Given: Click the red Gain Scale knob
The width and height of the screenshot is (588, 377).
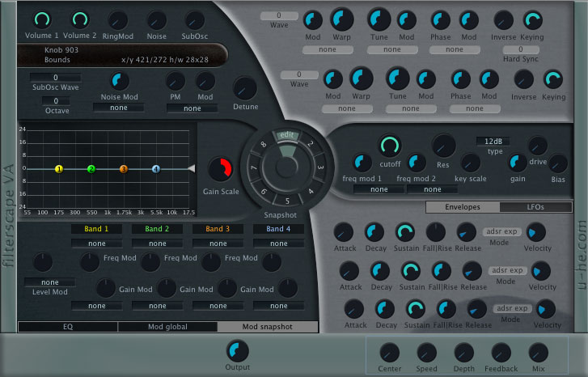Looking at the screenshot, I should (221, 170).
